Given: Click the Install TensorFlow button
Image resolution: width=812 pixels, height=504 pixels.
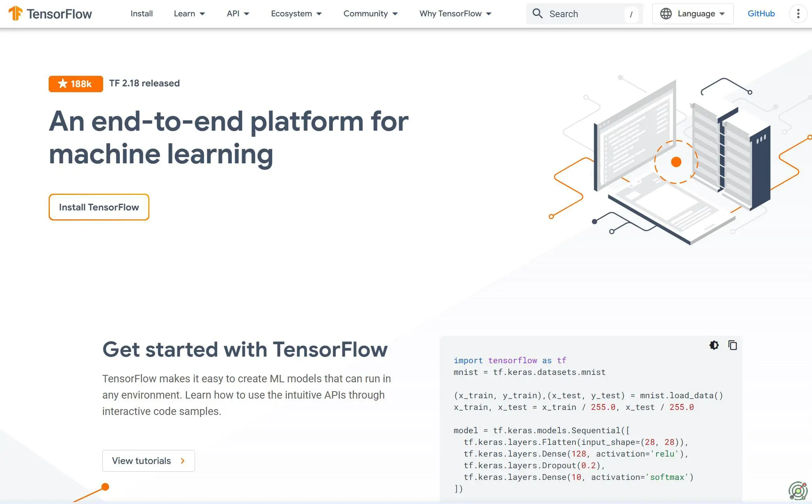Looking at the screenshot, I should pos(99,207).
